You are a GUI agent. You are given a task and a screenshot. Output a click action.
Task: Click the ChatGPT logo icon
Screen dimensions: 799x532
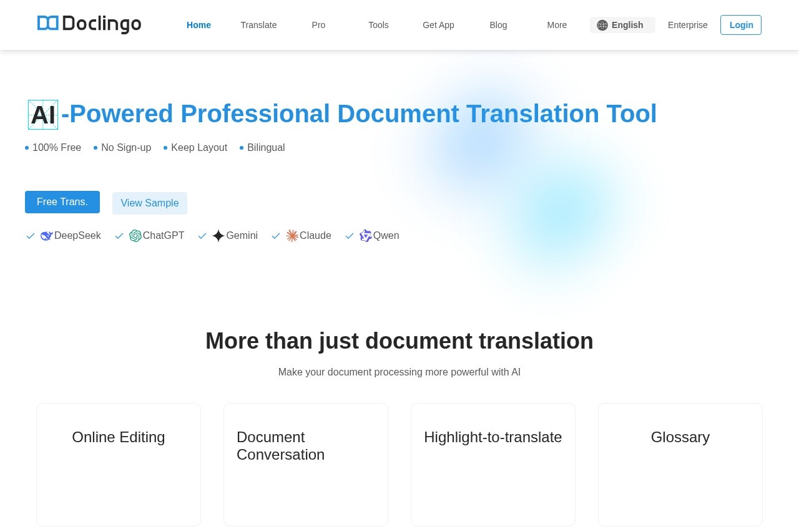tap(135, 236)
